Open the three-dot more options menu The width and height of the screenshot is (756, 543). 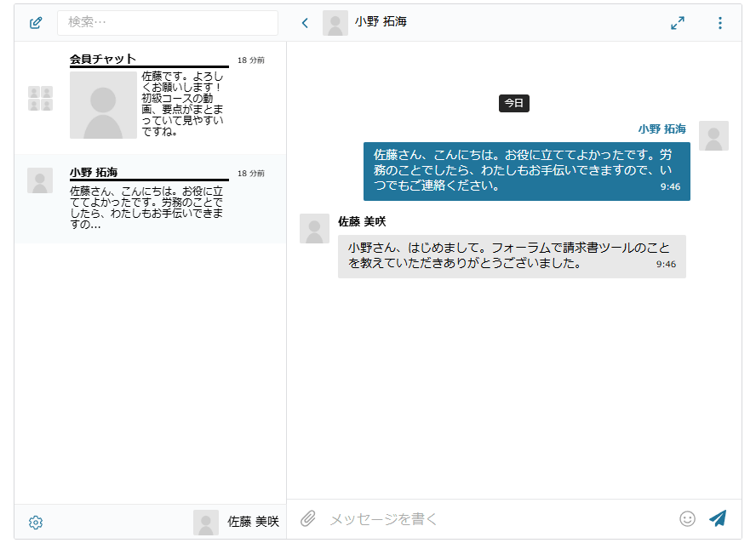720,23
